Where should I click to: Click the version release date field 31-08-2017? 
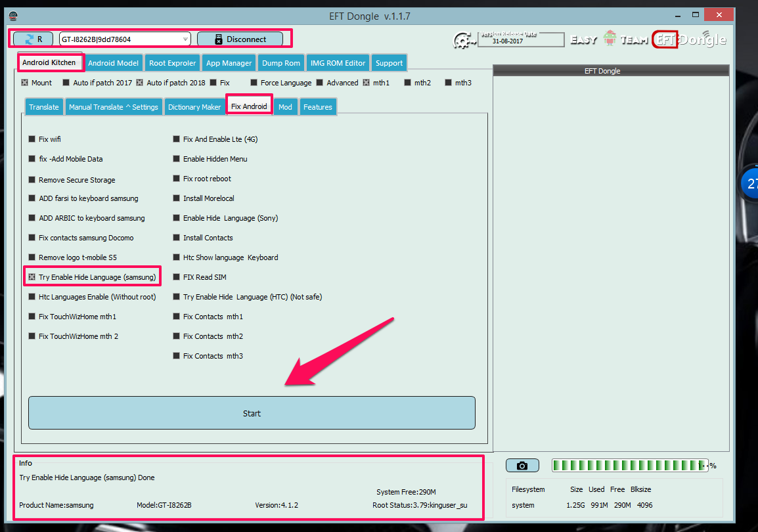tap(521, 39)
